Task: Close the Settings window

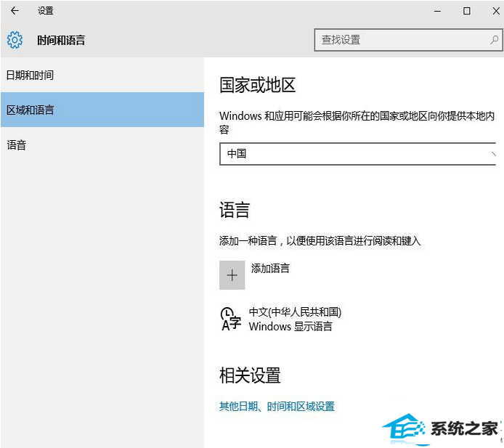Action: pyautogui.click(x=496, y=11)
